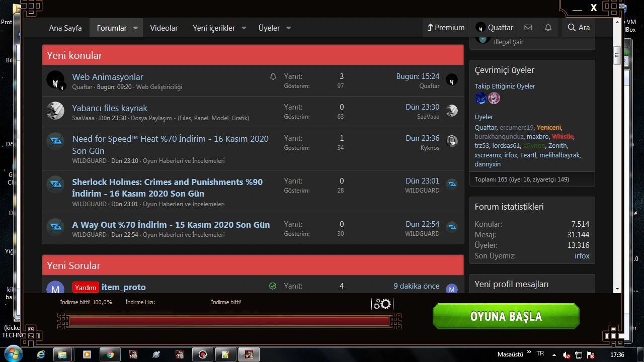Click second followed member avatar
644x362 pixels.
[x=494, y=98]
